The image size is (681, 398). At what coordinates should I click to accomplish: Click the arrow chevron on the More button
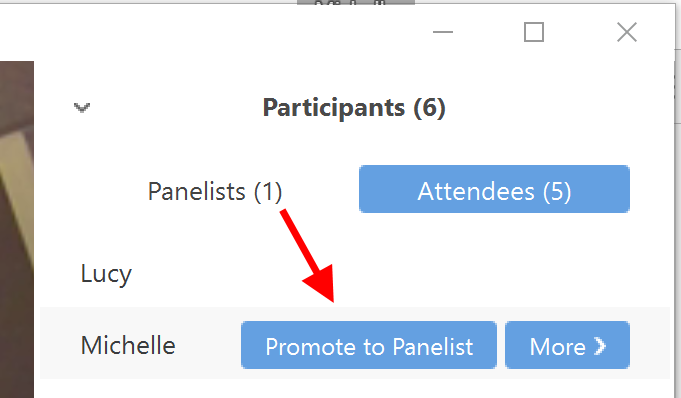(x=600, y=346)
